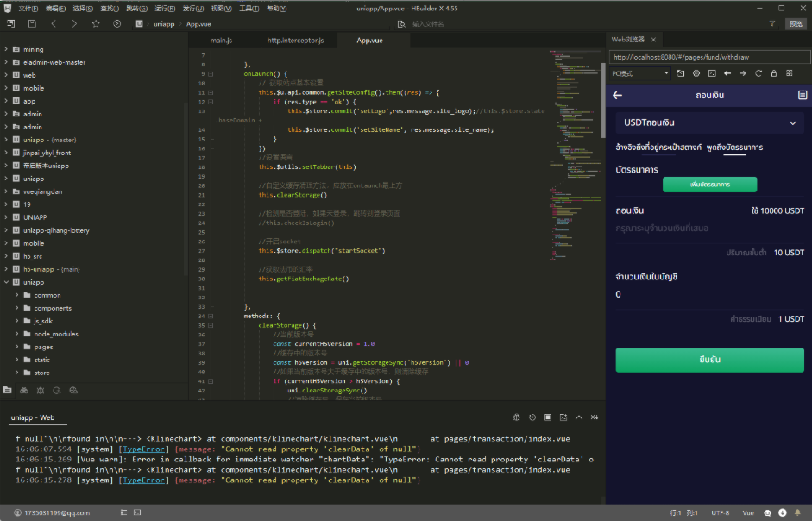The width and height of the screenshot is (812, 521).
Task: Open the PC模式 device mode dropdown
Action: (x=640, y=73)
